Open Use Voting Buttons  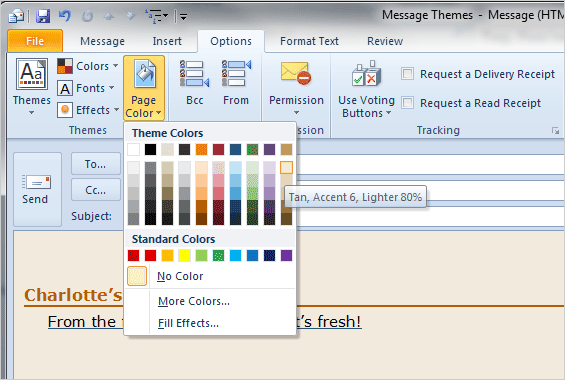point(366,89)
